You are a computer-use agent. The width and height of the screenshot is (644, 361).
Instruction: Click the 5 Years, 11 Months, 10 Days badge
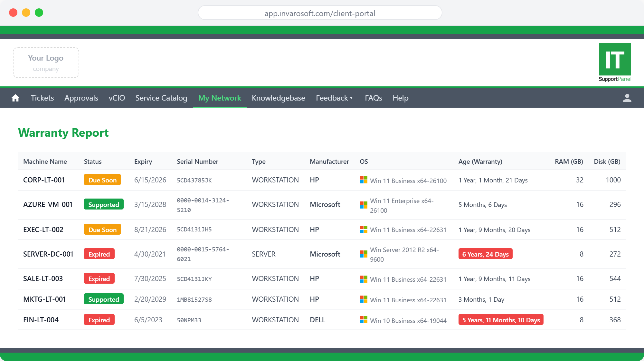501,320
